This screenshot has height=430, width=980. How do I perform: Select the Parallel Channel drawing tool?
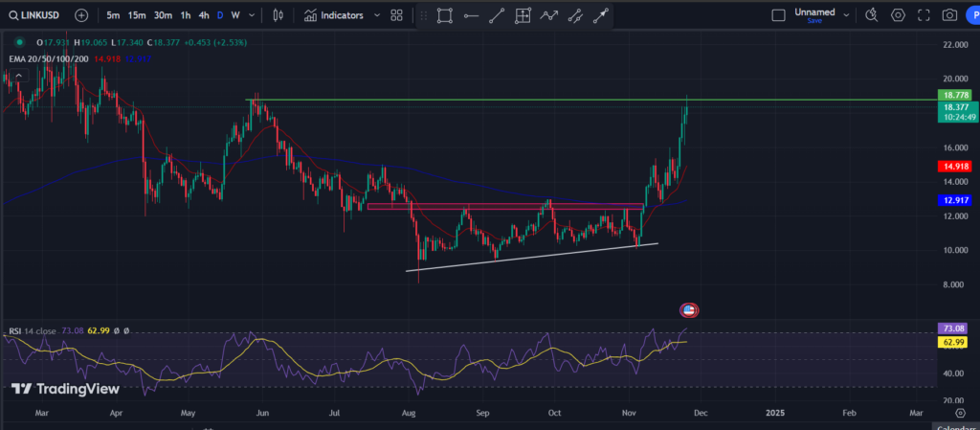click(x=575, y=15)
